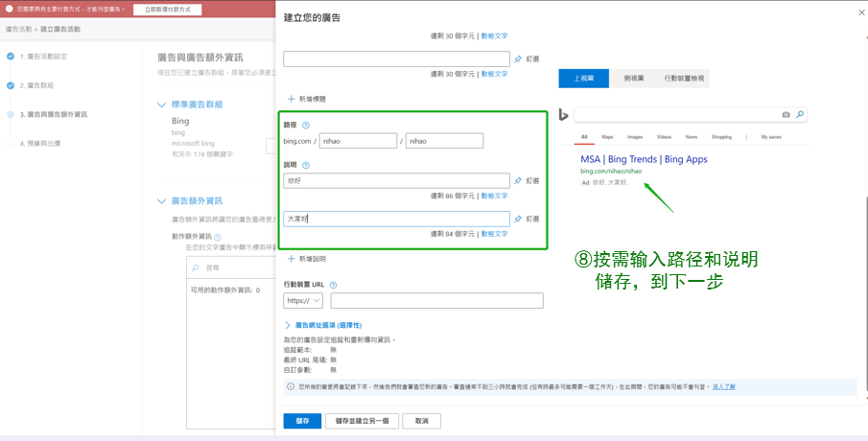Go to step 2. 廣告群組

pos(37,85)
